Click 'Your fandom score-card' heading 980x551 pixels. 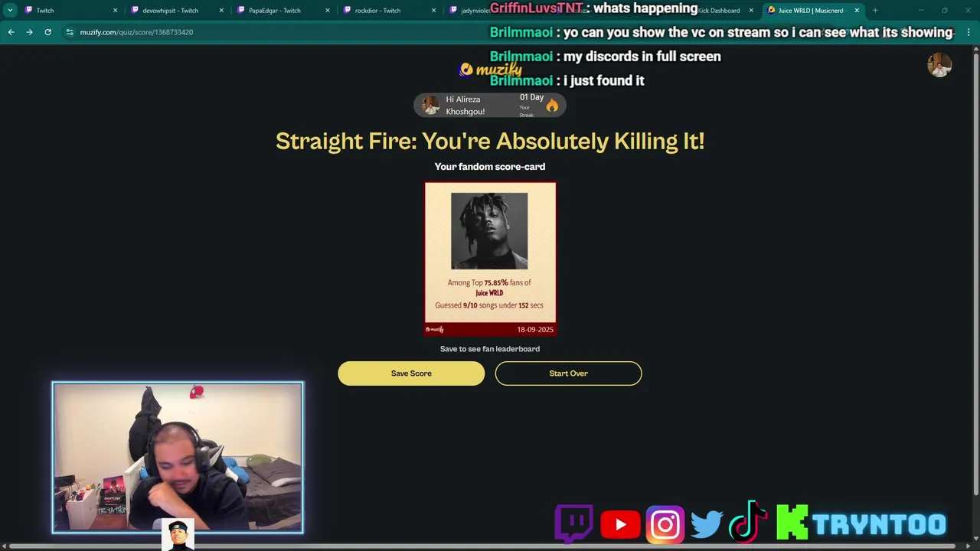(x=490, y=166)
